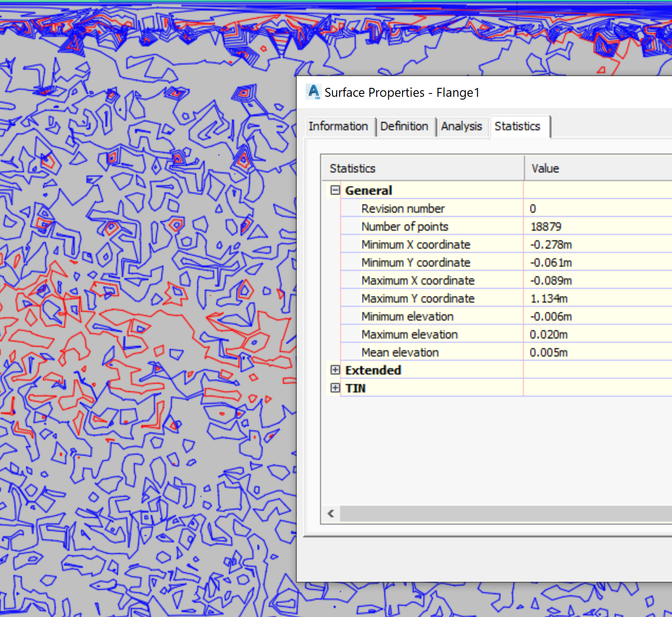Select the Mean elevation row

point(506,352)
